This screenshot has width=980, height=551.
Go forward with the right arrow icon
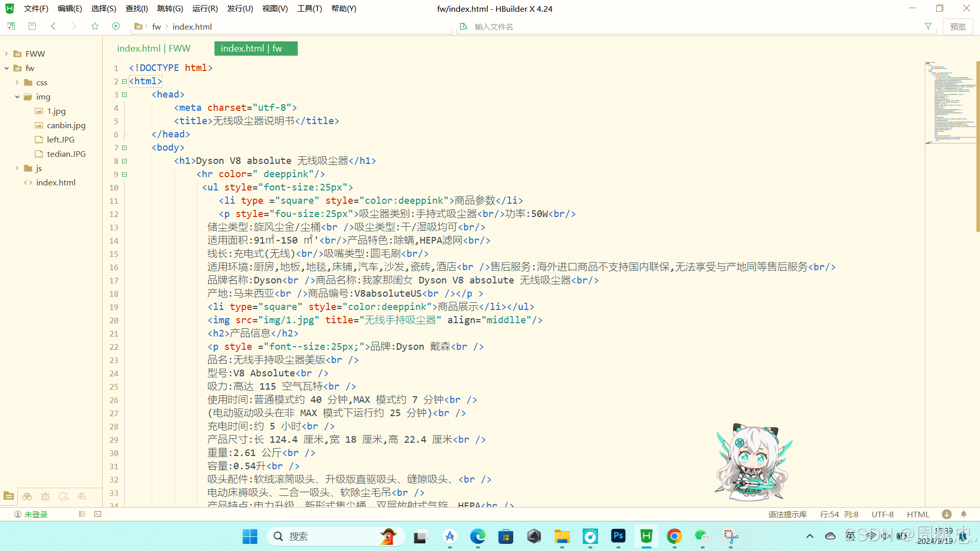(74, 26)
